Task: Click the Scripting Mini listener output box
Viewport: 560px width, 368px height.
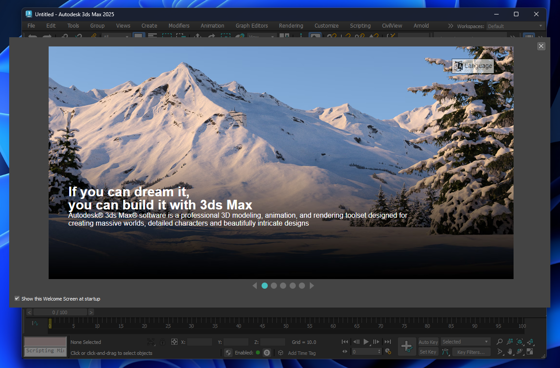Action: point(45,352)
